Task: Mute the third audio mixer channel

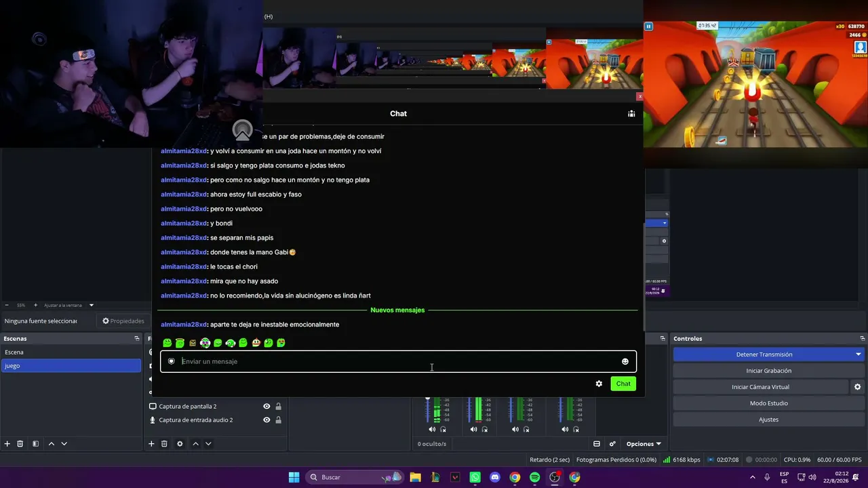Action: click(515, 429)
